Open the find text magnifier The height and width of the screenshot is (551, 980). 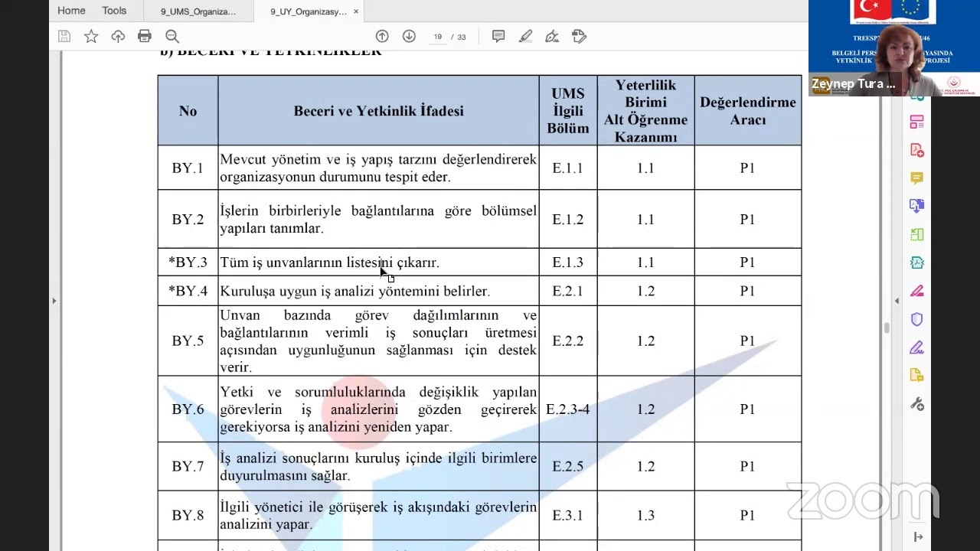click(172, 36)
